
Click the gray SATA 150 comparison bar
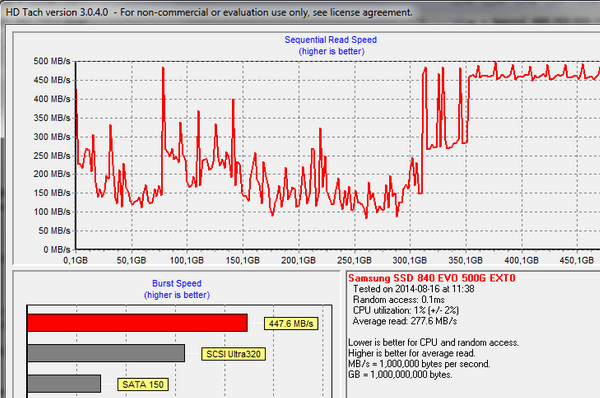[x=64, y=383]
